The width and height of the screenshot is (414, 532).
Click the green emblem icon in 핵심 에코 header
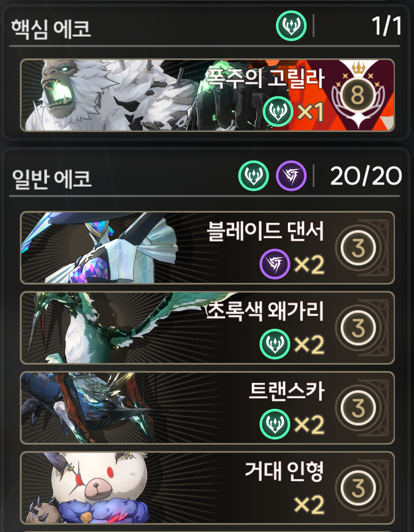coord(291,26)
